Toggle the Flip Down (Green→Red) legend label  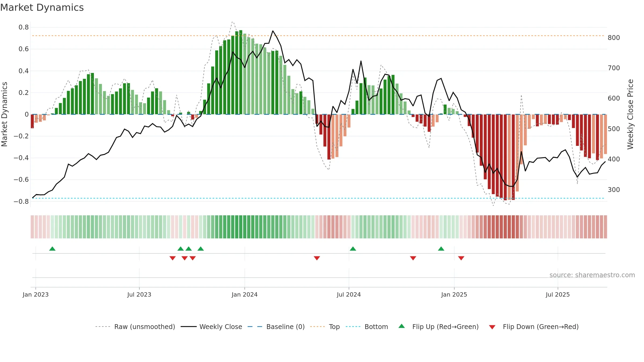click(541, 327)
